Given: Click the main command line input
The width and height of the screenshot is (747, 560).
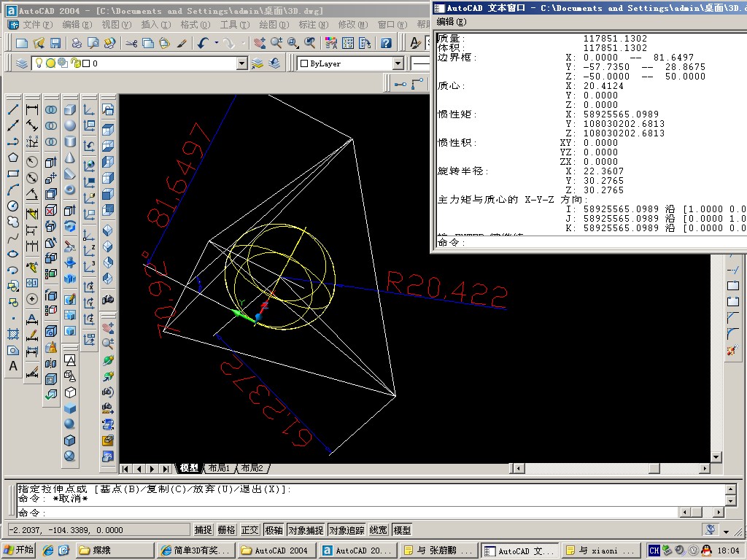Looking at the screenshot, I should coord(347,513).
